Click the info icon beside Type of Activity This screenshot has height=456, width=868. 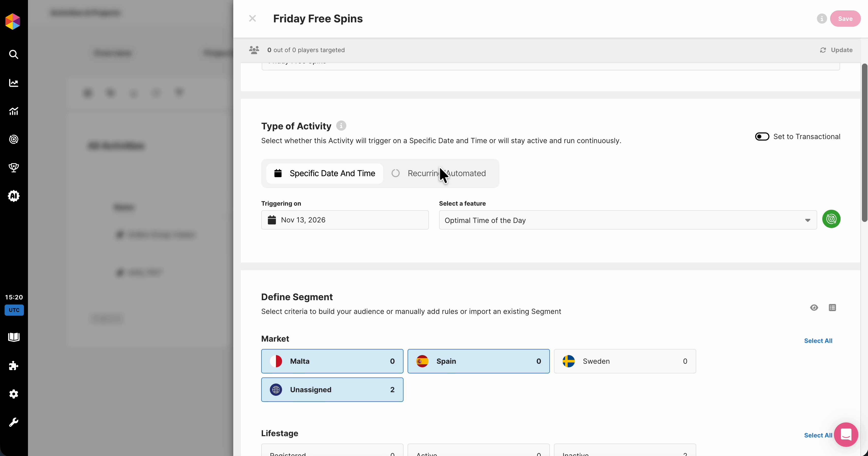(x=341, y=126)
